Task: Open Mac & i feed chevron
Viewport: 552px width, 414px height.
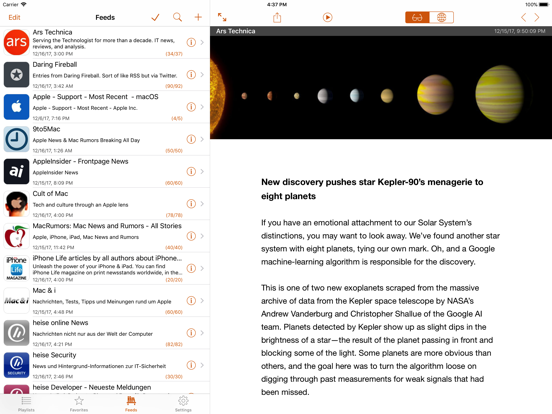Action: (202, 300)
